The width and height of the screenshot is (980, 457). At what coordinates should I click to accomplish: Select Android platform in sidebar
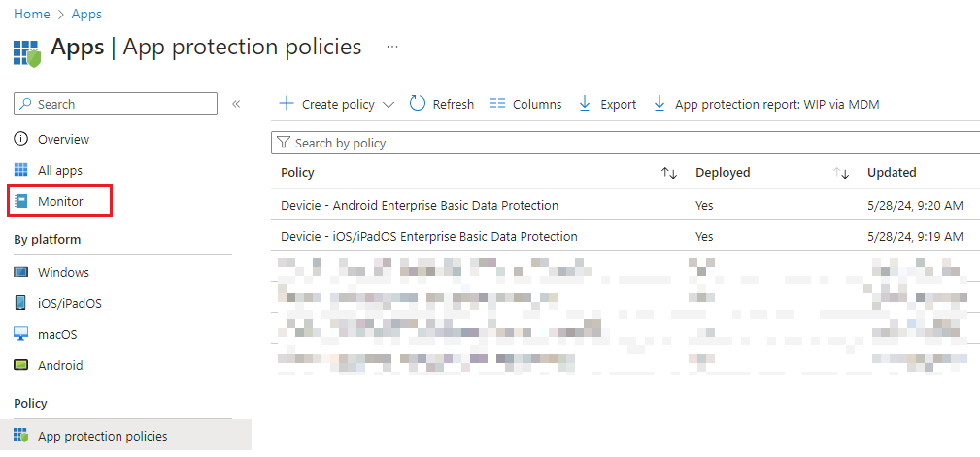pyautogui.click(x=60, y=366)
